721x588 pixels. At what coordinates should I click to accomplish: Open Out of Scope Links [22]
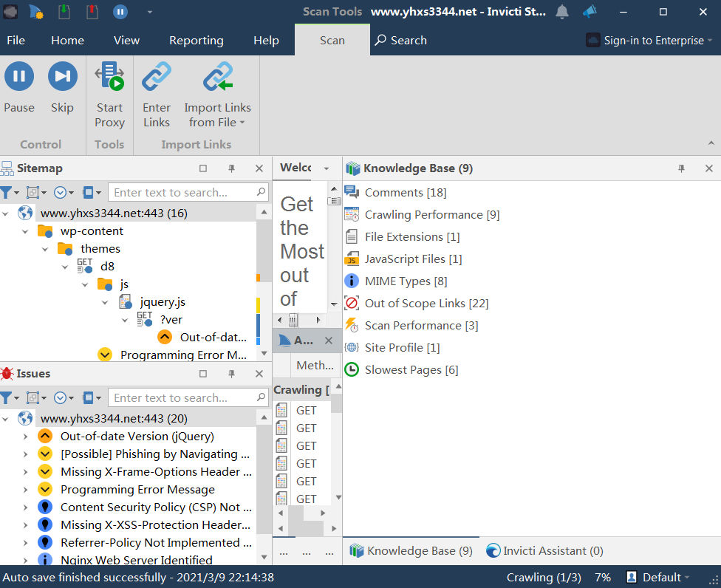(426, 304)
